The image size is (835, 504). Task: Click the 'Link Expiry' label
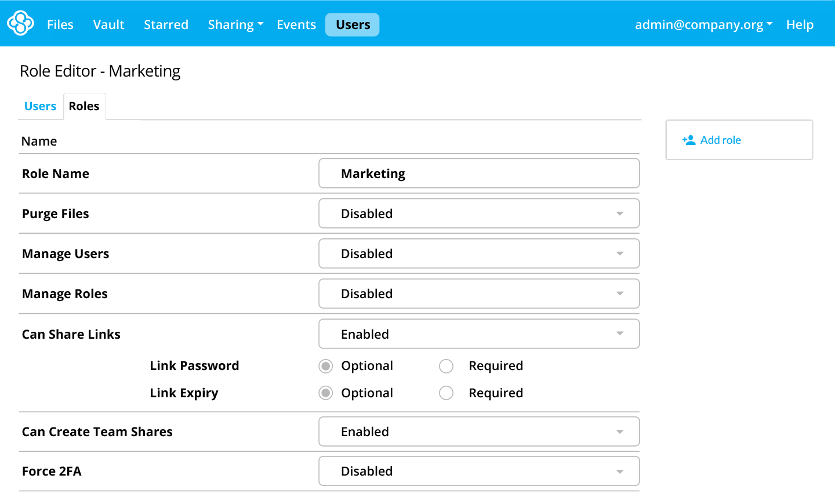click(x=184, y=393)
